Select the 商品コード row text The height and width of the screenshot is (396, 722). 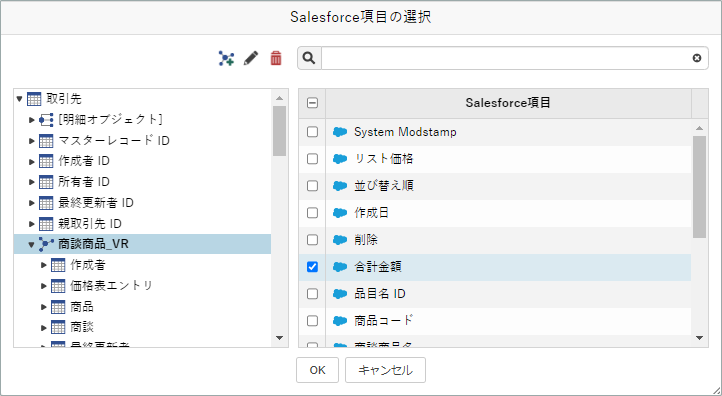coord(383,321)
